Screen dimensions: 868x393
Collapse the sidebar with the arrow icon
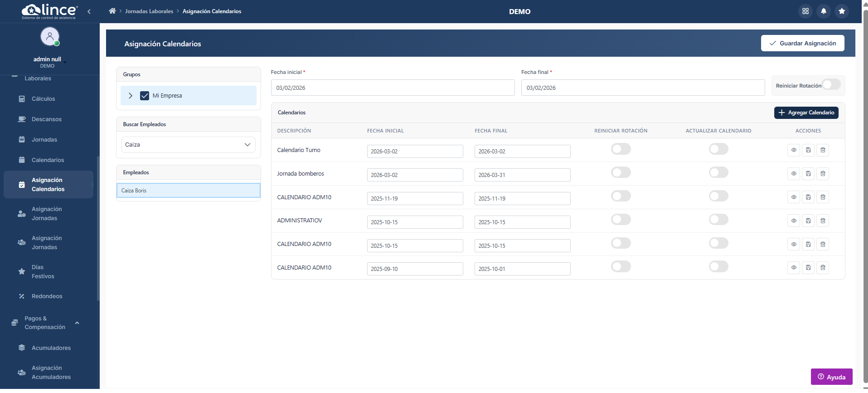tap(89, 11)
